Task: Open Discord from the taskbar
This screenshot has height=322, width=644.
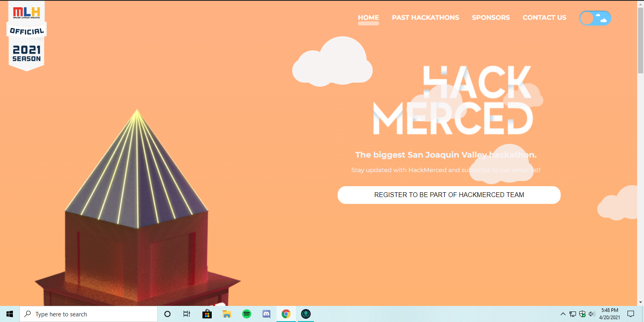Action: [266, 314]
